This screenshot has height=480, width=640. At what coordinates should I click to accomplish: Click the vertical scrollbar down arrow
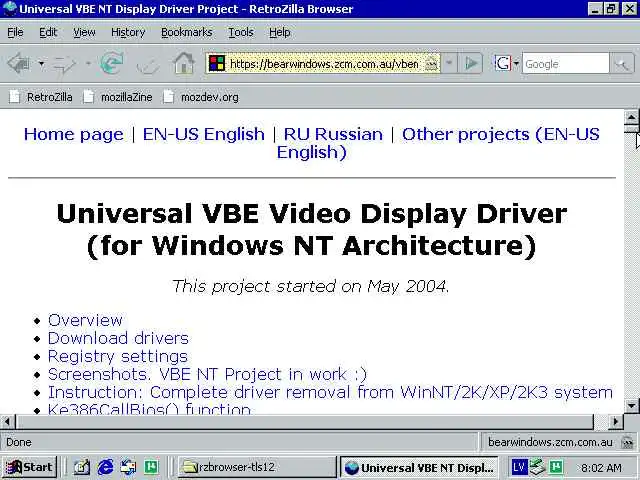[x=631, y=406]
